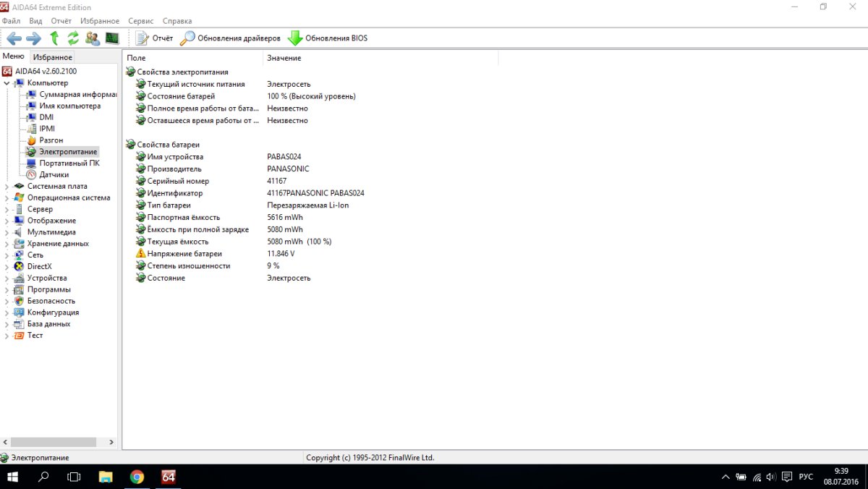Click the Значение column header

[380, 58]
